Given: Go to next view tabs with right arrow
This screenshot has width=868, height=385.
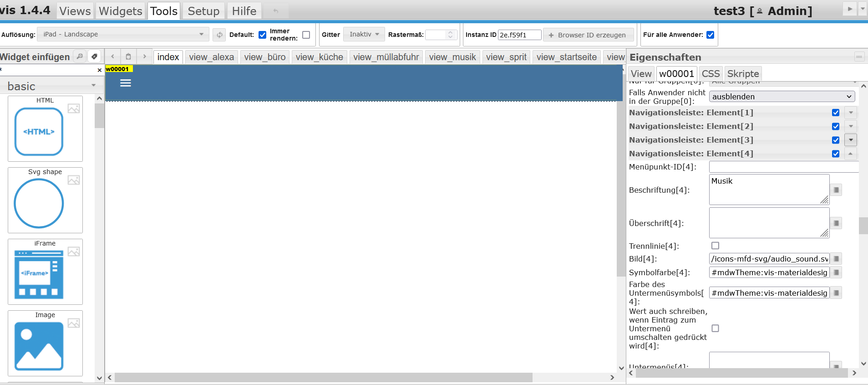Looking at the screenshot, I should coord(144,56).
